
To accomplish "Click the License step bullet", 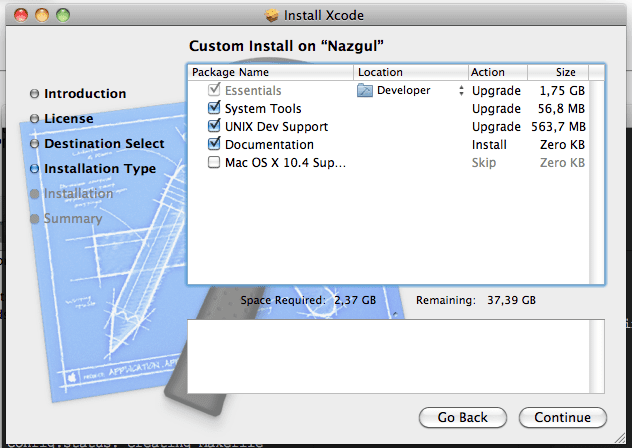I will pyautogui.click(x=35, y=119).
